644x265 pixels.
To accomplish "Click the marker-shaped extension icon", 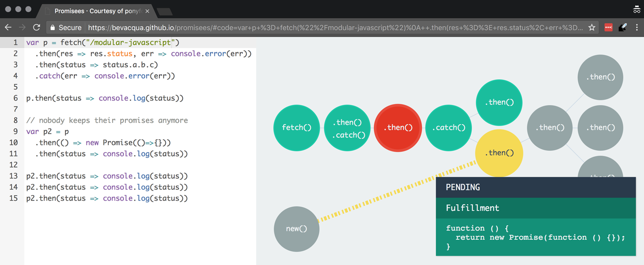I will (x=623, y=27).
